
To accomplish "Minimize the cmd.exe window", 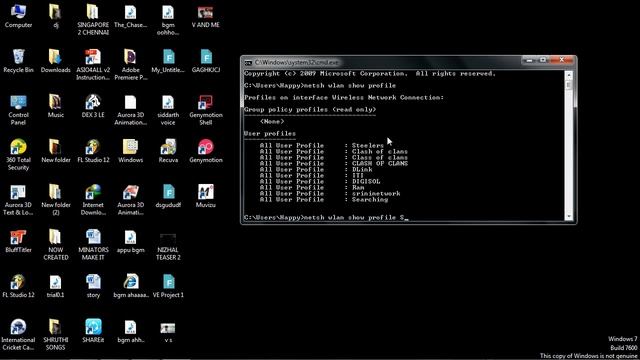I will pyautogui.click(x=530, y=60).
